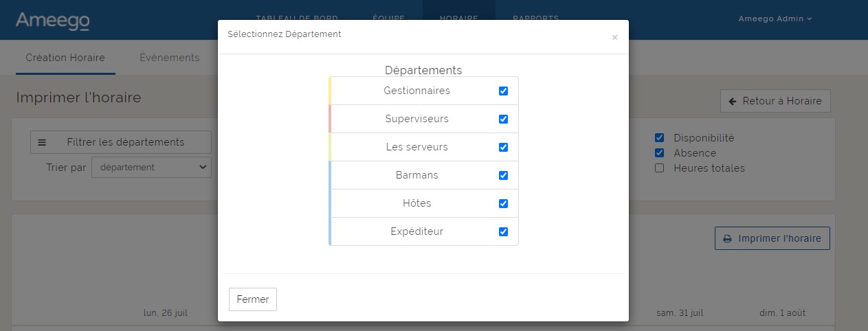
Task: Click the hamburger icon on Filtrer les départements
Action: click(42, 142)
